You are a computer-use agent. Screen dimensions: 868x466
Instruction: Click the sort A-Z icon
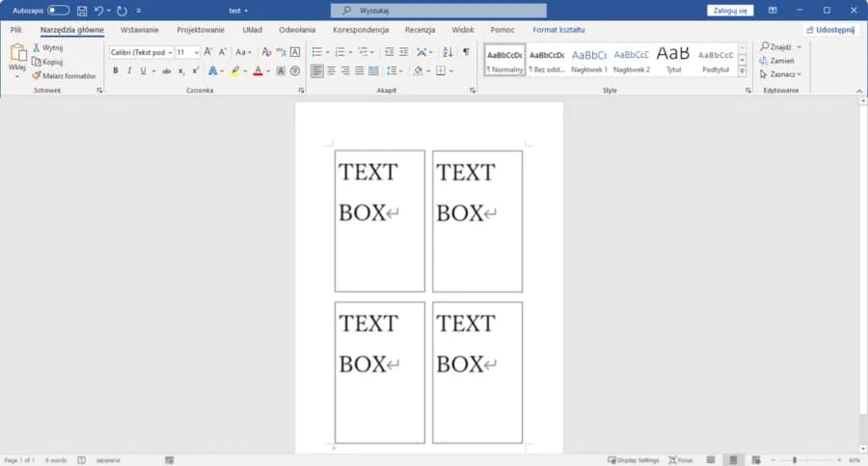point(448,51)
